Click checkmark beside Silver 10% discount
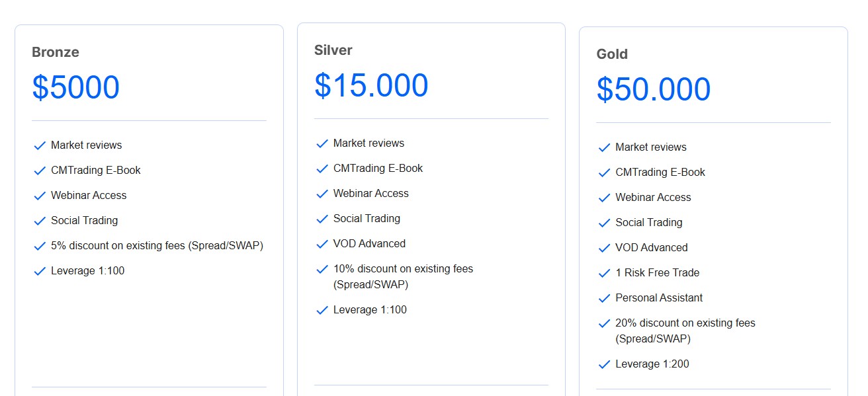This screenshot has width=868, height=396. (x=322, y=269)
